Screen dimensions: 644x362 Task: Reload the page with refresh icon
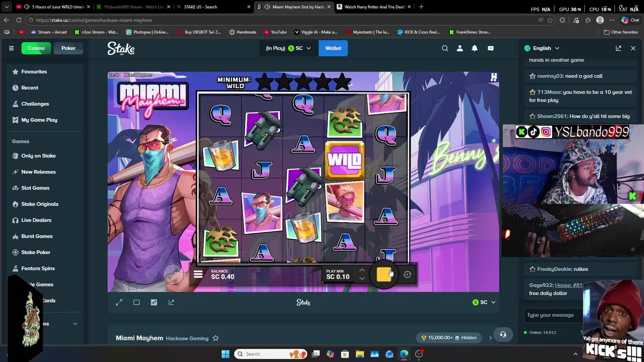click(19, 20)
